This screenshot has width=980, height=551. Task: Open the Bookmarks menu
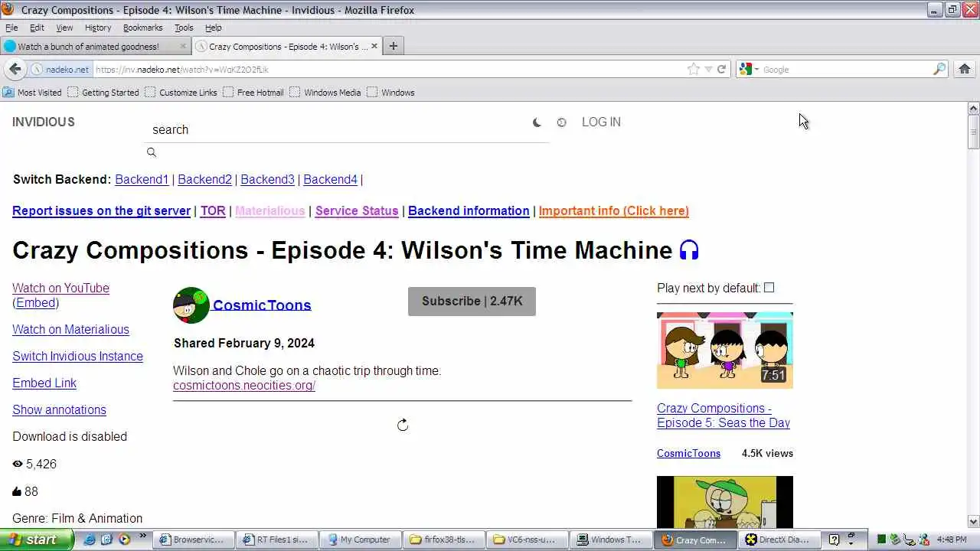142,28
